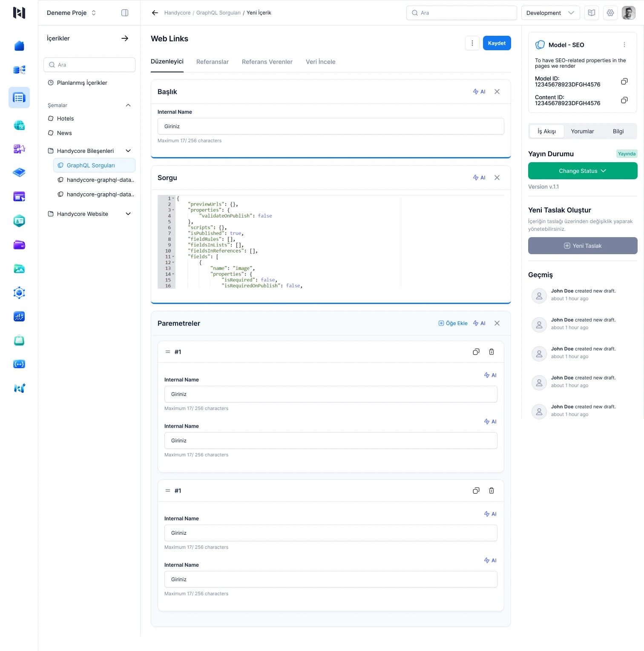Toggle the sidebar panel icon near Deneme Proje

pos(125,13)
